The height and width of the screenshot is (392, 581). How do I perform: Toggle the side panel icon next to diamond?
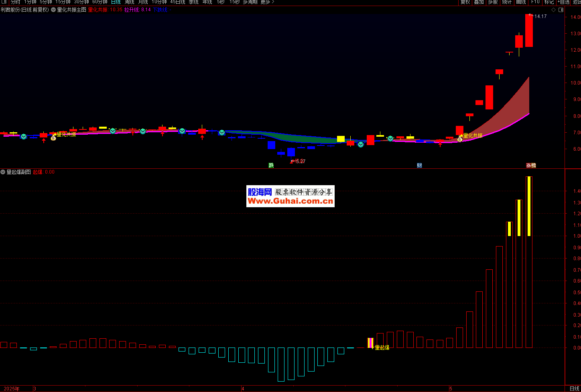tap(561, 10)
